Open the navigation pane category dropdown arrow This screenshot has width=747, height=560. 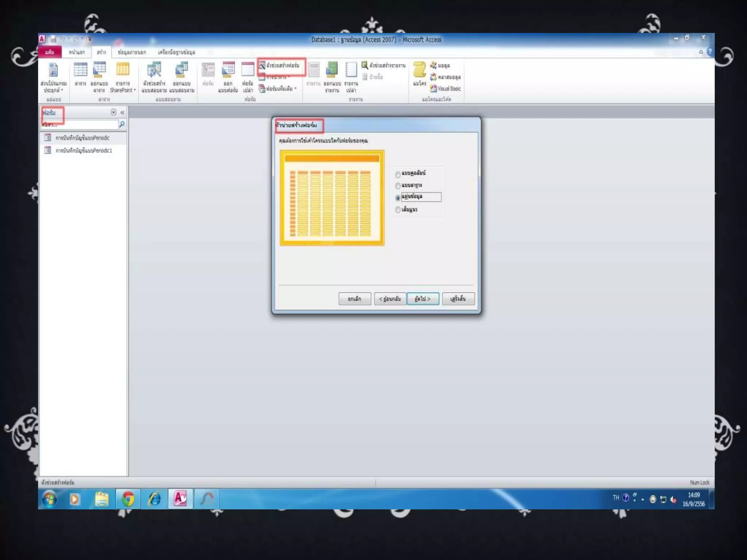113,112
